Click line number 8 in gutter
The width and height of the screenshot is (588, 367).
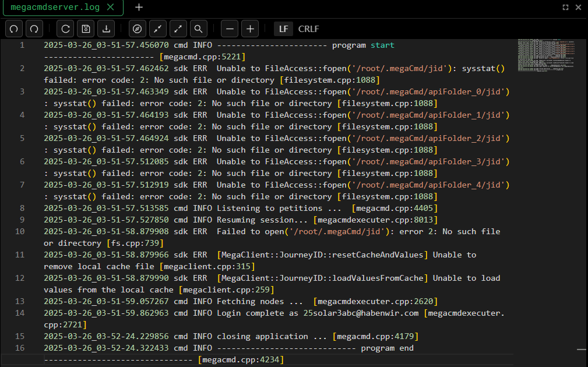click(22, 208)
